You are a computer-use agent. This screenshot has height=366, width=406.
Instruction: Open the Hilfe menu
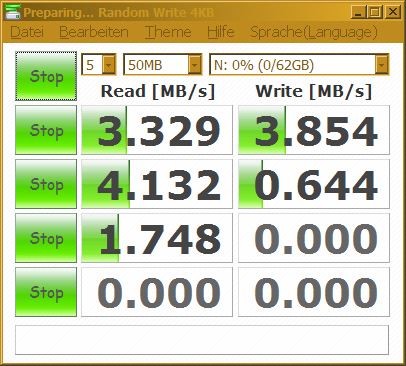(221, 32)
